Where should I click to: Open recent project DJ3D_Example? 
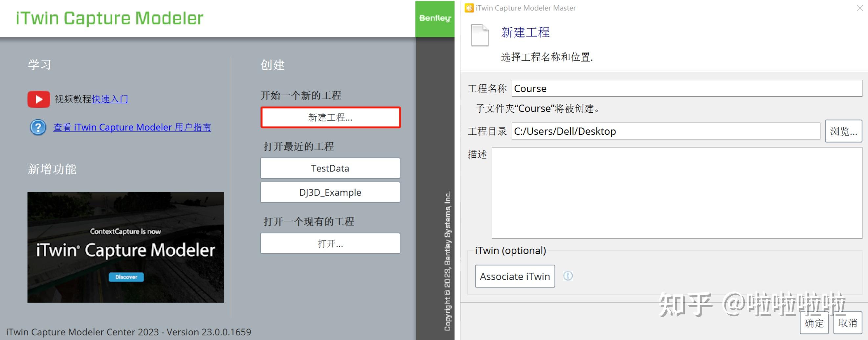(329, 192)
